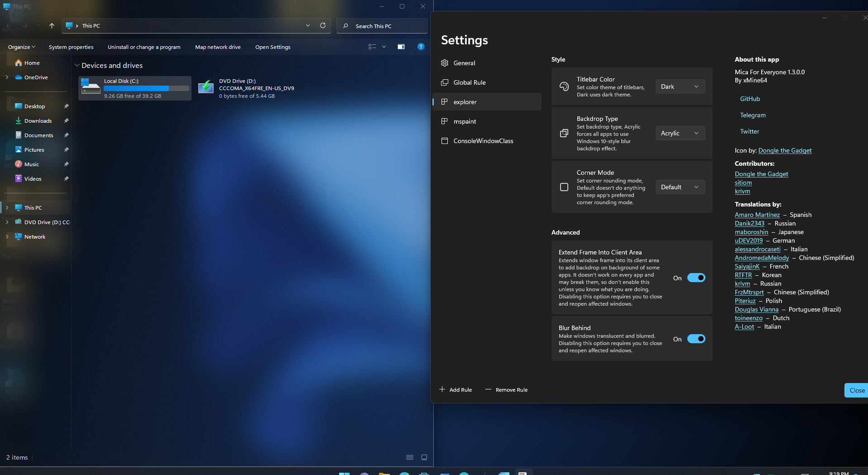Screen dimensions: 868x475
Task: Open the GitHub link
Action: coord(749,99)
